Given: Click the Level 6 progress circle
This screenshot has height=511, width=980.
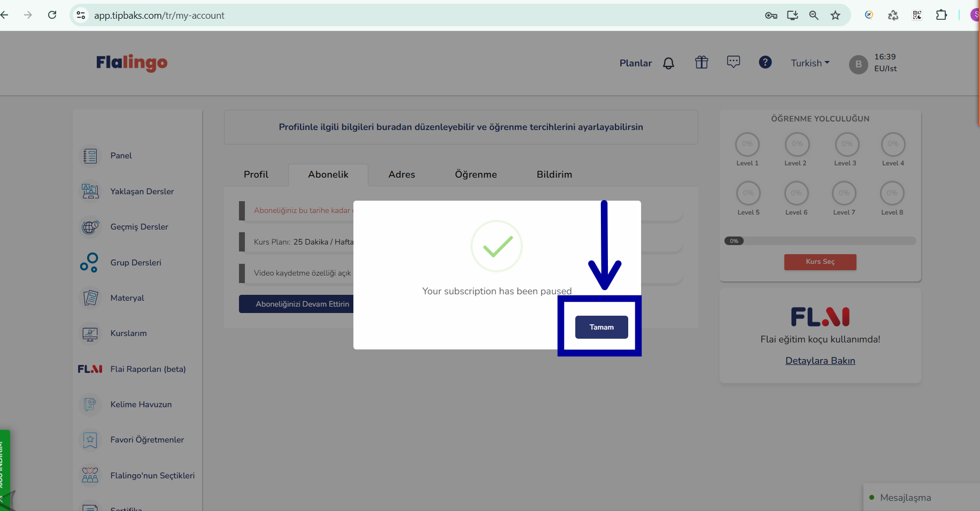Looking at the screenshot, I should click(797, 193).
